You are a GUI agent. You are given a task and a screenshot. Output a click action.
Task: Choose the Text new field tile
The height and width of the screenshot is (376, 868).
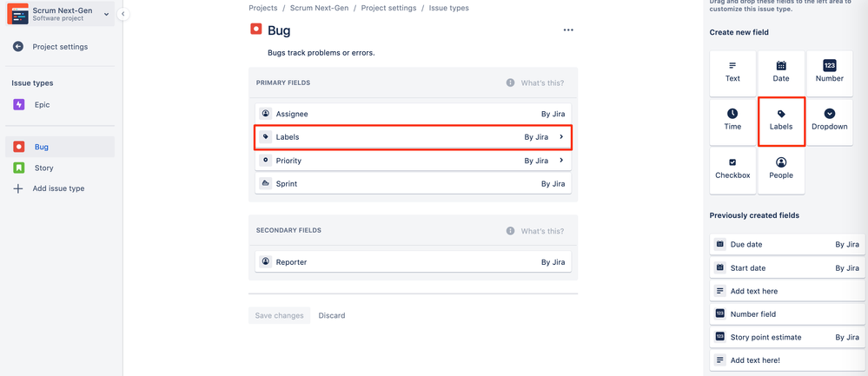pyautogui.click(x=733, y=73)
